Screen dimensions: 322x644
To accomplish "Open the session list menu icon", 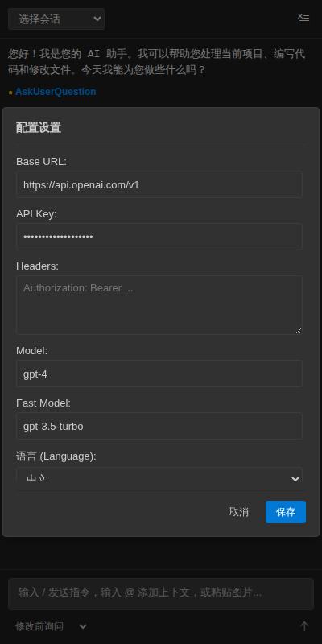I will 303,19.
